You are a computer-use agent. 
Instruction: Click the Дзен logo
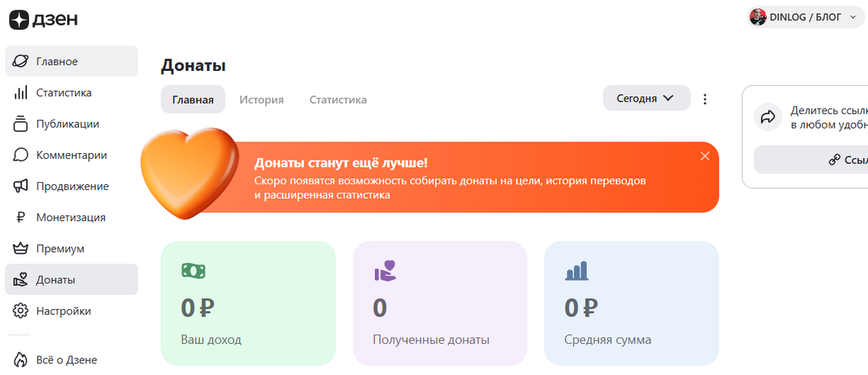pos(43,19)
